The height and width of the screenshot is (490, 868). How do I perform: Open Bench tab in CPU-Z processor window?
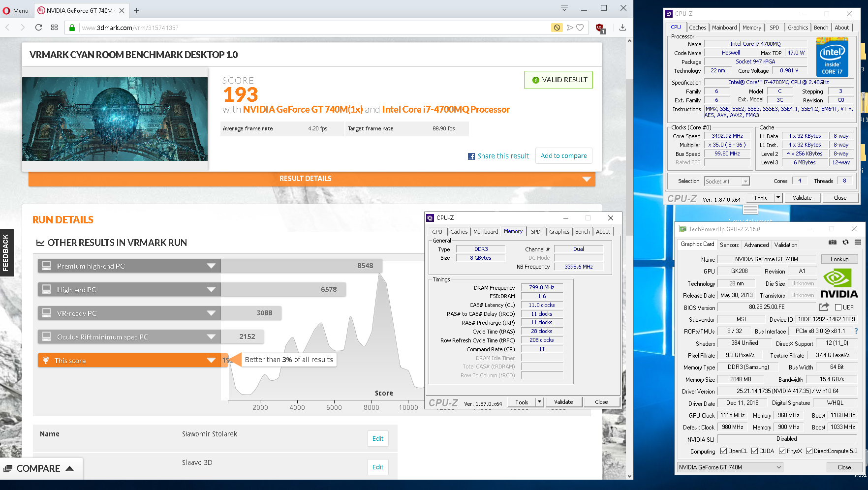[x=821, y=28]
